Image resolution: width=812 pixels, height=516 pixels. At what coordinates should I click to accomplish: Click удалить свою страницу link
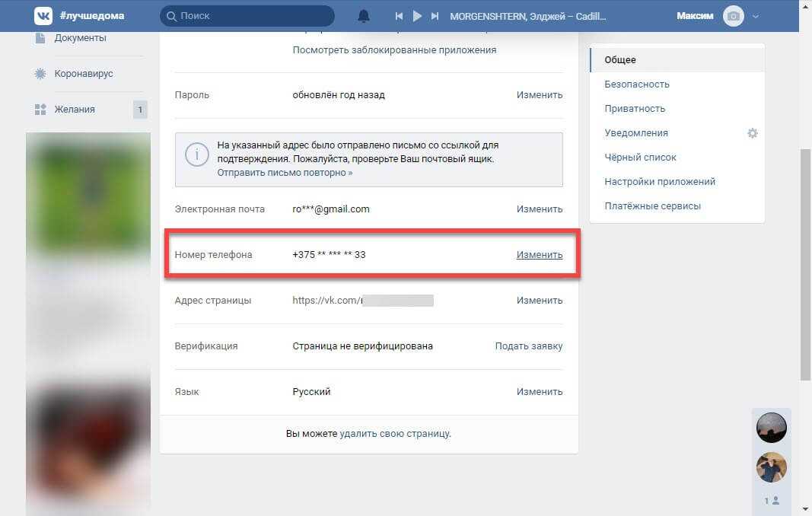click(395, 433)
